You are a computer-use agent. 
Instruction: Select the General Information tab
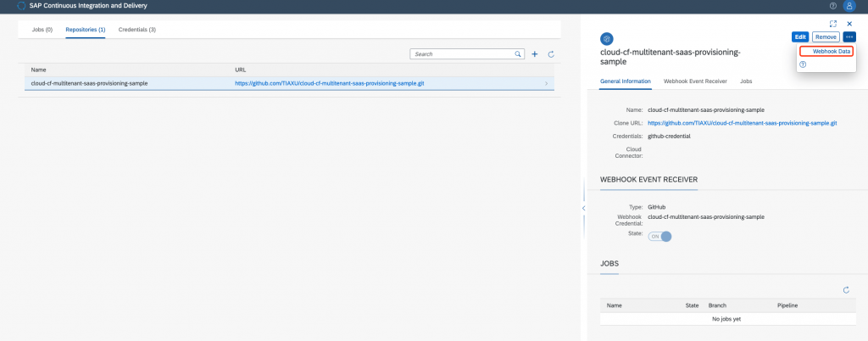tap(626, 81)
